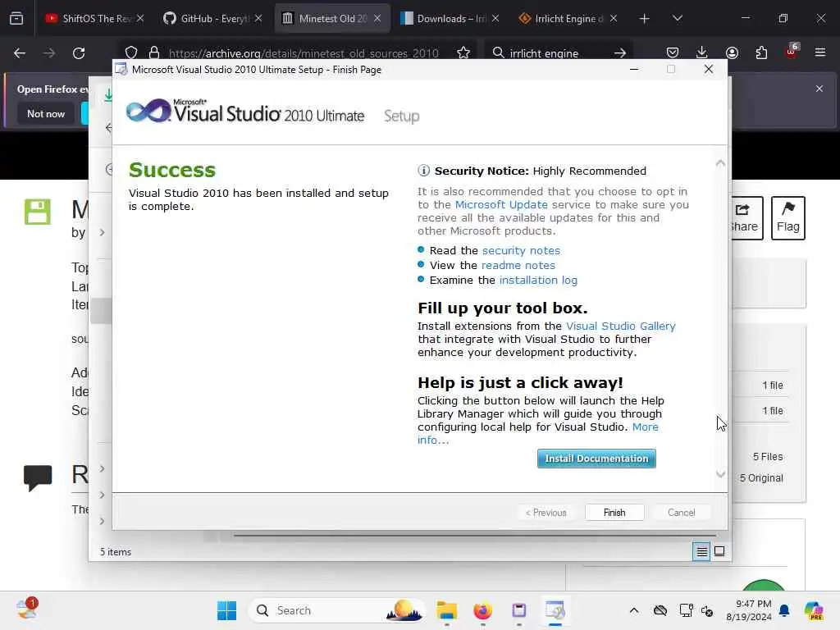Viewport: 840px width, 630px height.
Task: Switch to the Minetest Old tab
Action: 332,18
